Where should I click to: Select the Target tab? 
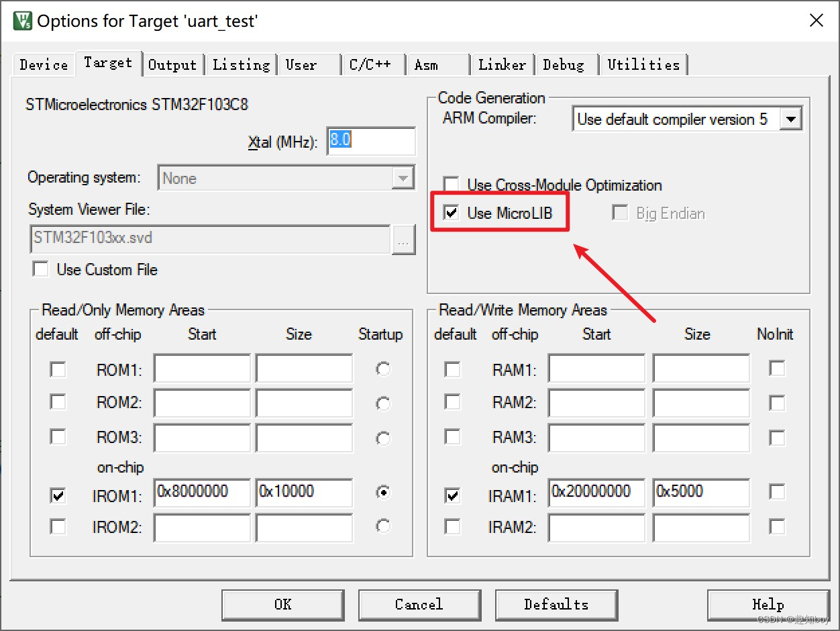point(108,62)
